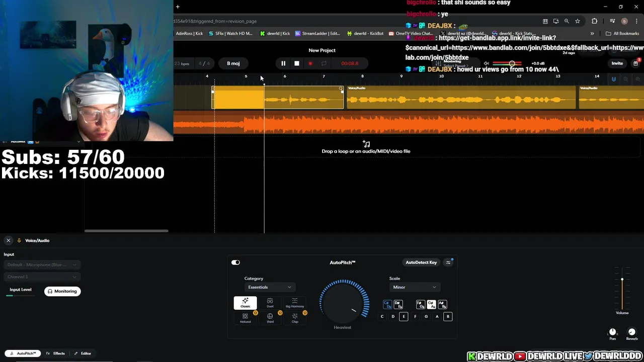Close the Voice/Audio panel
644x362 pixels.
[8, 240]
